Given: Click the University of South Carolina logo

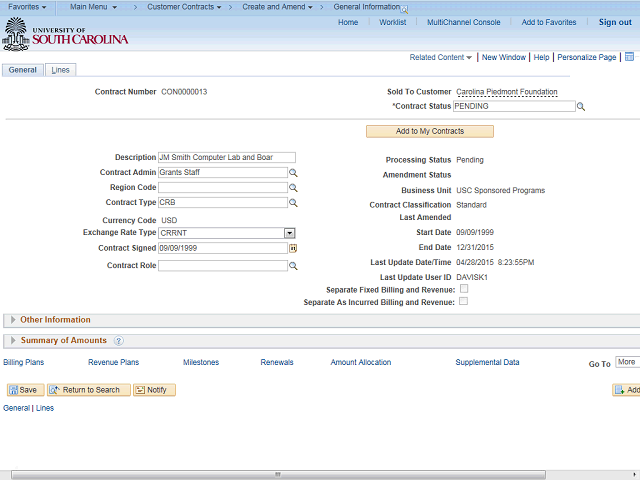Looking at the screenshot, I should pos(65,34).
